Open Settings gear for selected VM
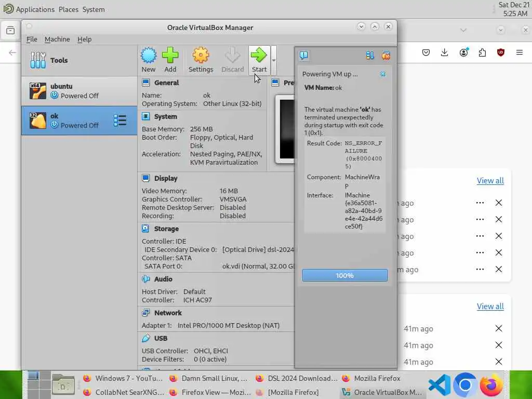Screen dimensions: 532x399 point(201,55)
